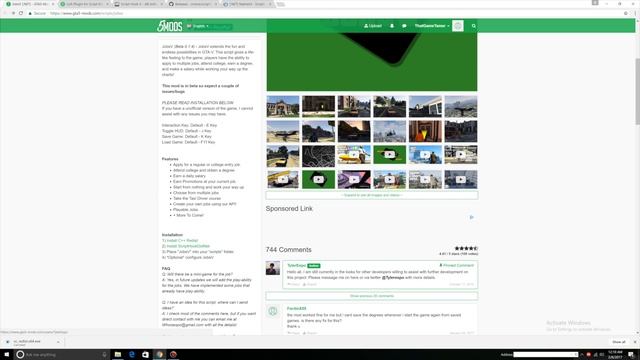Close the downloads bar
This screenshot has height=360, width=640.
pos(635,342)
